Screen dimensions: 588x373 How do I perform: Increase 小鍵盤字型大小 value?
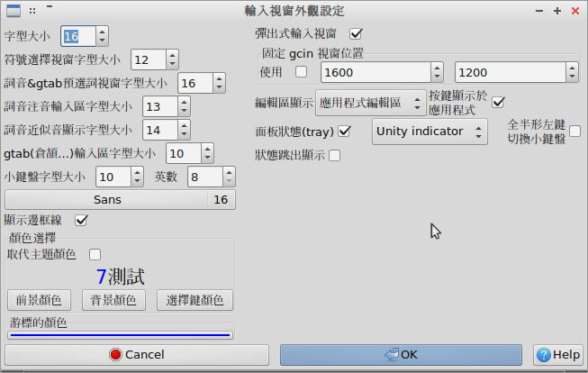[137, 173]
